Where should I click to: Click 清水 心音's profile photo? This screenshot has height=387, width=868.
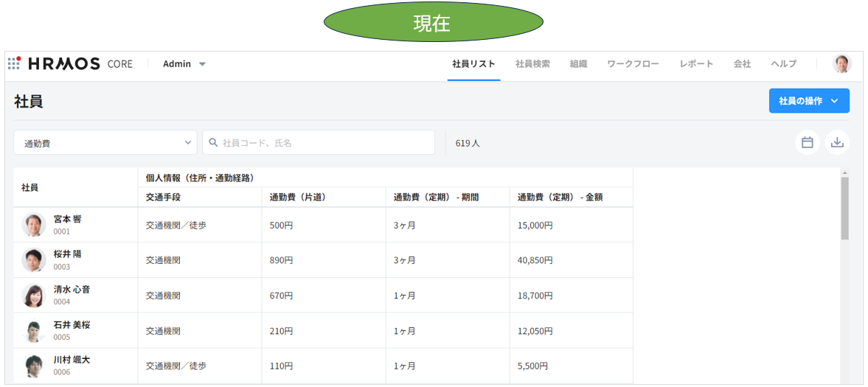(x=34, y=296)
